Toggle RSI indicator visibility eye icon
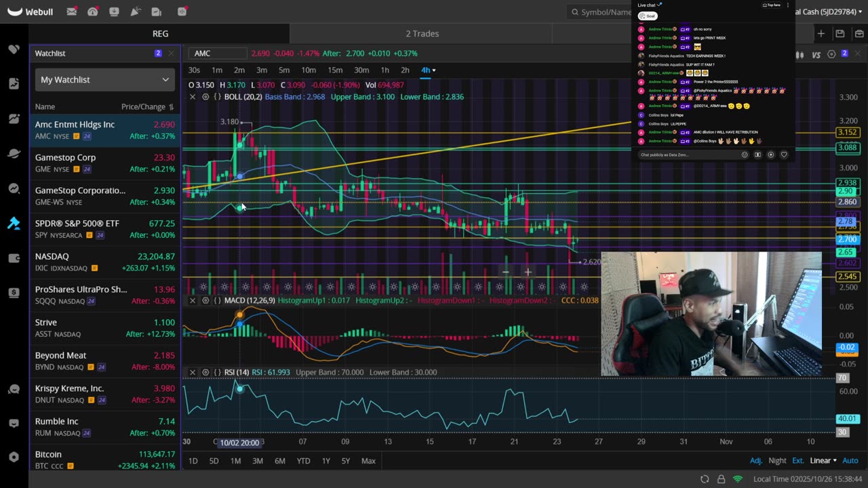The image size is (868, 488). point(205,372)
